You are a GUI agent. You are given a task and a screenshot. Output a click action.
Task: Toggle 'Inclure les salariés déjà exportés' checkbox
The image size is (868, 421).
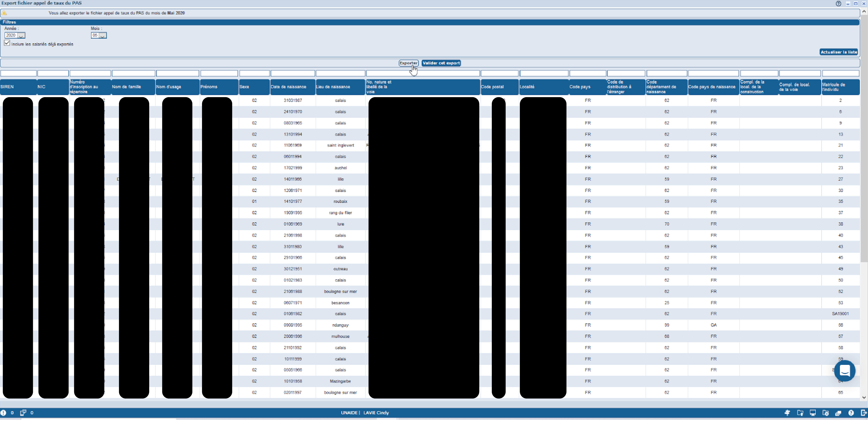coord(7,43)
